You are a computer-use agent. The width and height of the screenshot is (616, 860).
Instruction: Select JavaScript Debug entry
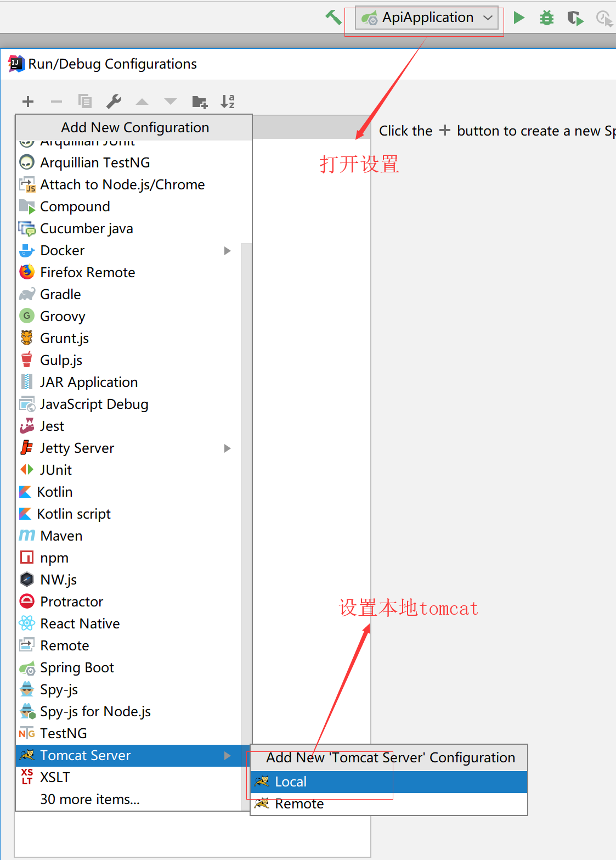pos(128,404)
